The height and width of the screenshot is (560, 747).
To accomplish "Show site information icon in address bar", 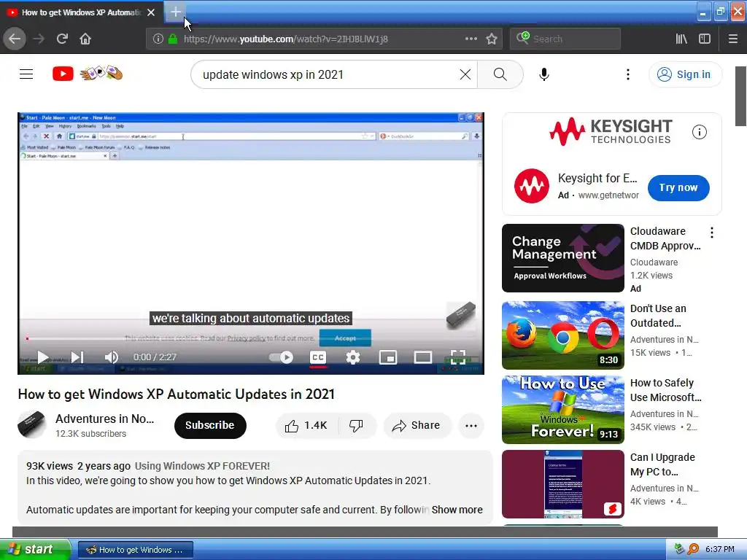I will (x=158, y=39).
